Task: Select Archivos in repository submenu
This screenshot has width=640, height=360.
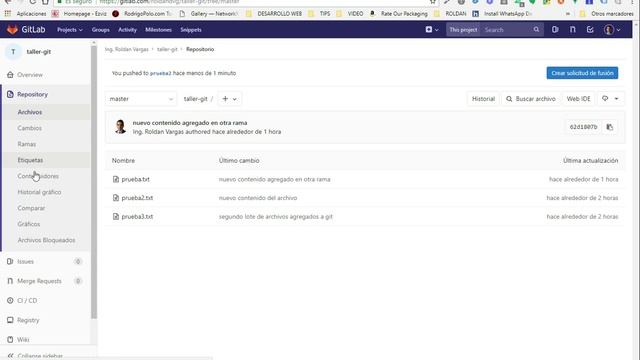Action: coord(30,112)
